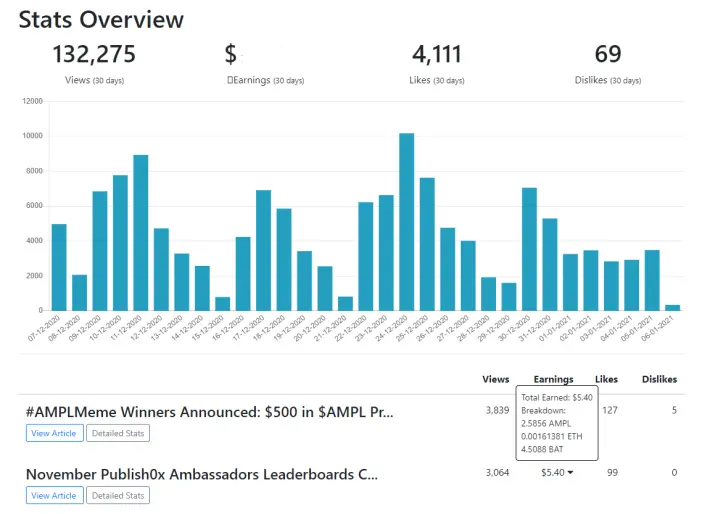Click the 127 likes value
The height and width of the screenshot is (514, 702).
pyautogui.click(x=610, y=410)
